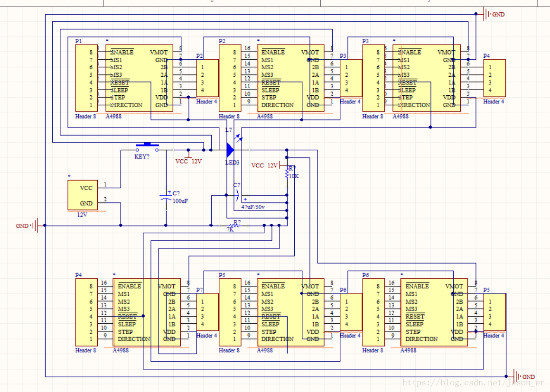Viewport: 550px width, 392px height.
Task: Select VCC 12V power port beside 10K resistor
Action: (269, 165)
